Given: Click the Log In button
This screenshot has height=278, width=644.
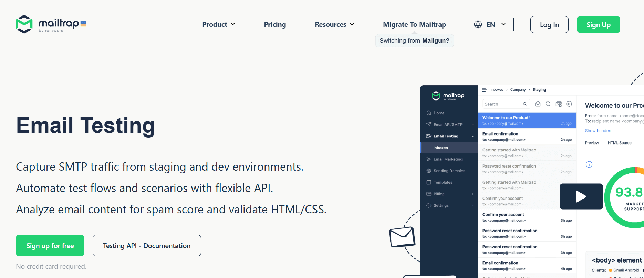Looking at the screenshot, I should click(x=549, y=24).
